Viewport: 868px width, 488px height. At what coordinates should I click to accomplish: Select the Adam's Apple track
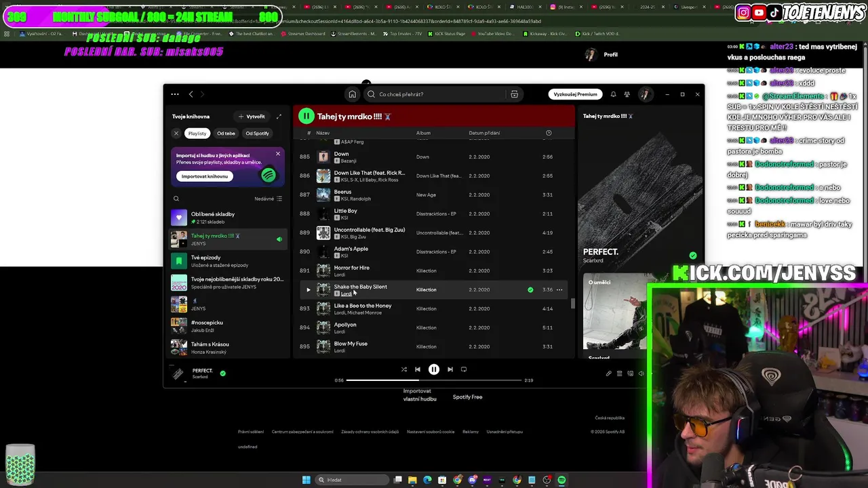(434, 251)
